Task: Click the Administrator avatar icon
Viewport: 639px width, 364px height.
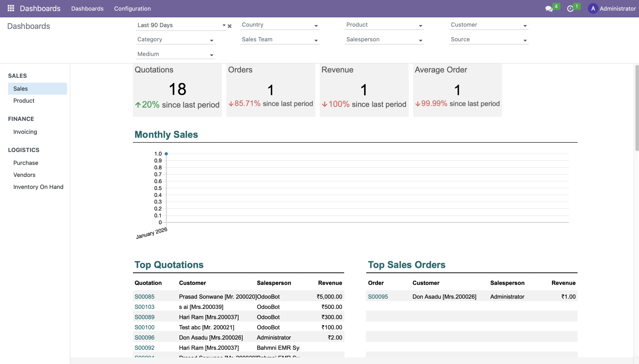Action: coord(593,9)
